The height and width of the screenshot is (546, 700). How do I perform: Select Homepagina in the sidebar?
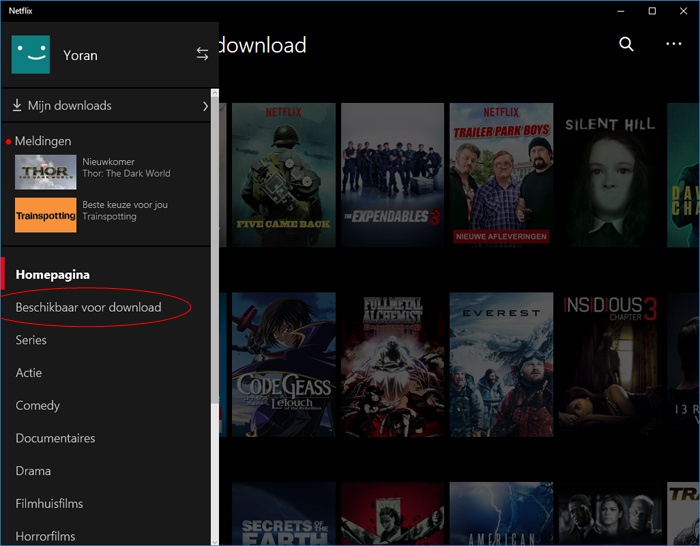pos(53,274)
